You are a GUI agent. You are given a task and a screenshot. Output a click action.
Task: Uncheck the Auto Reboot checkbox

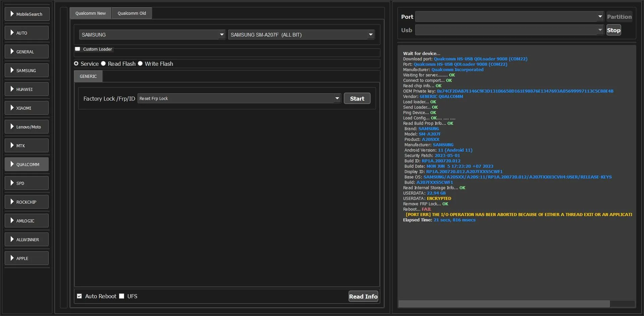click(x=79, y=296)
